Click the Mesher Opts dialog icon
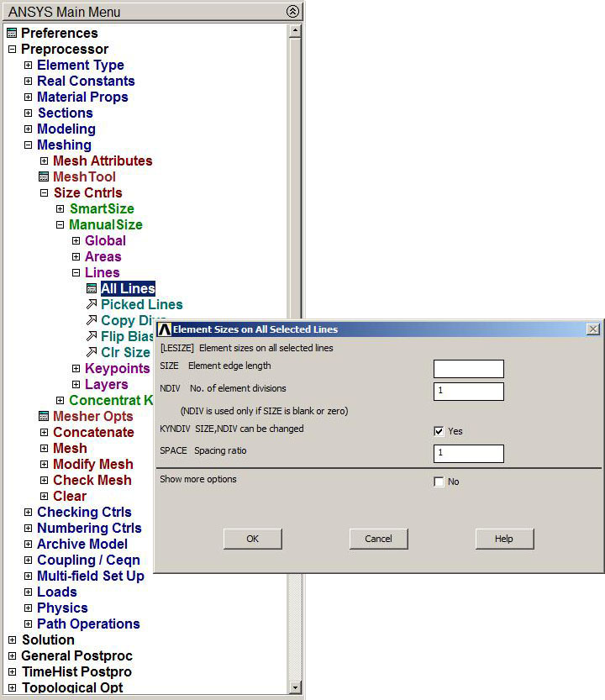The width and height of the screenshot is (605, 700). (x=45, y=417)
